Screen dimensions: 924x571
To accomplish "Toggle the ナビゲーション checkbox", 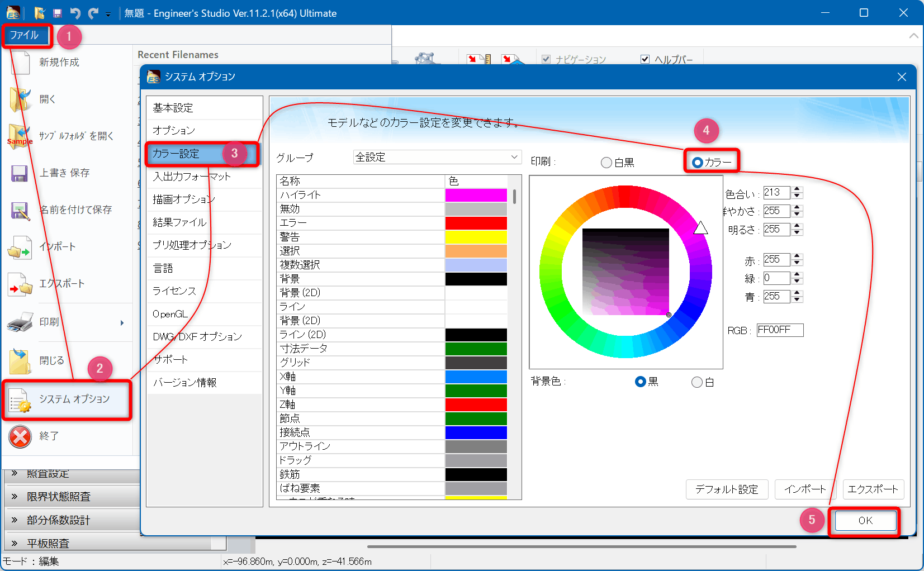I will [546, 59].
